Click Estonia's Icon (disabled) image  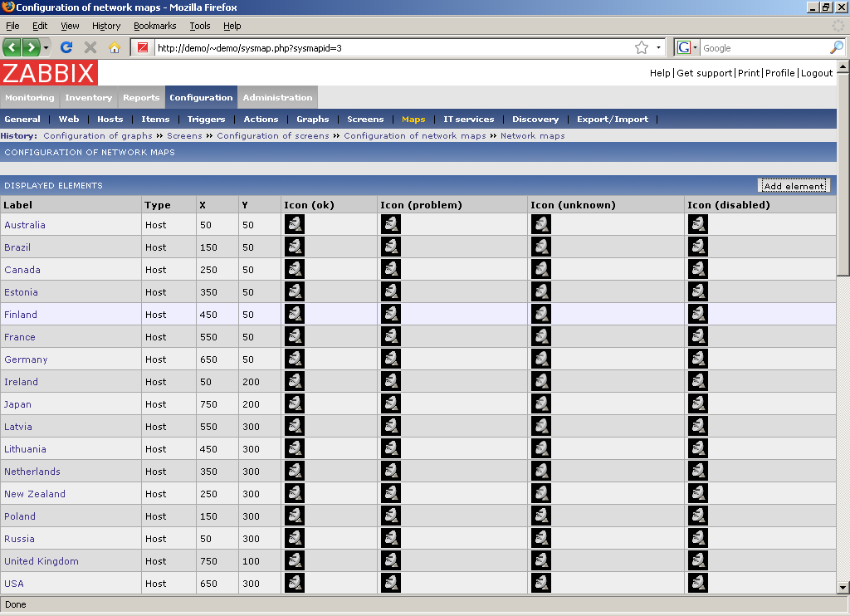(x=697, y=291)
